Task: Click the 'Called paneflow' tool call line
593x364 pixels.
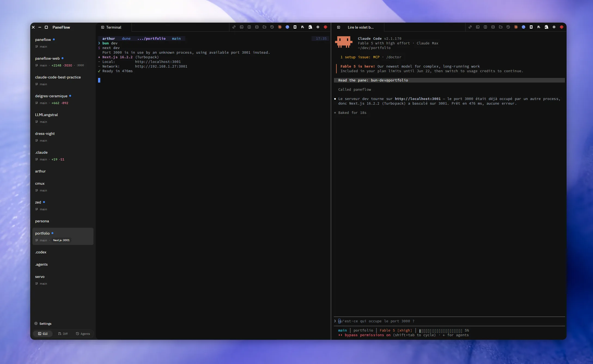Action: tap(354, 90)
